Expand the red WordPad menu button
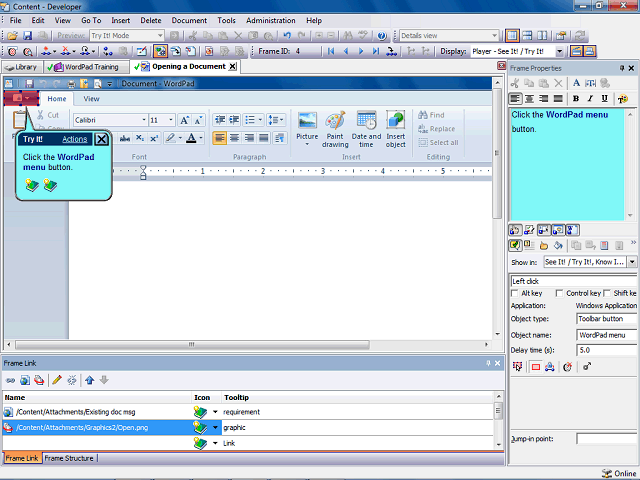640x480 pixels. pos(21,98)
